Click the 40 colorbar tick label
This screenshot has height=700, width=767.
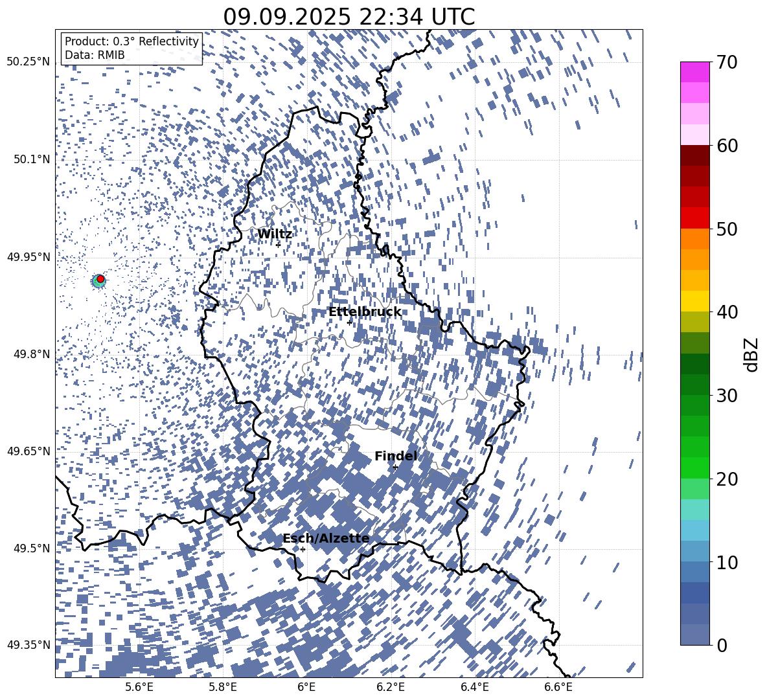(726, 312)
